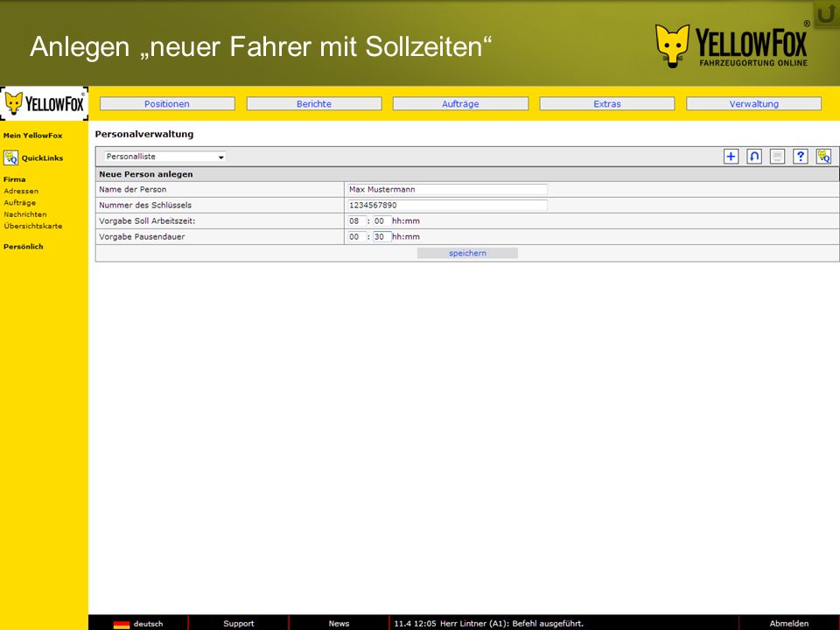Open Nachrichten in the sidebar
Viewport: 840px width, 630px height.
25,214
